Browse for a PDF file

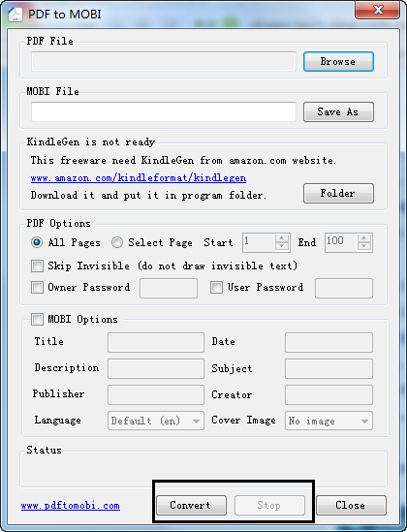coord(338,61)
